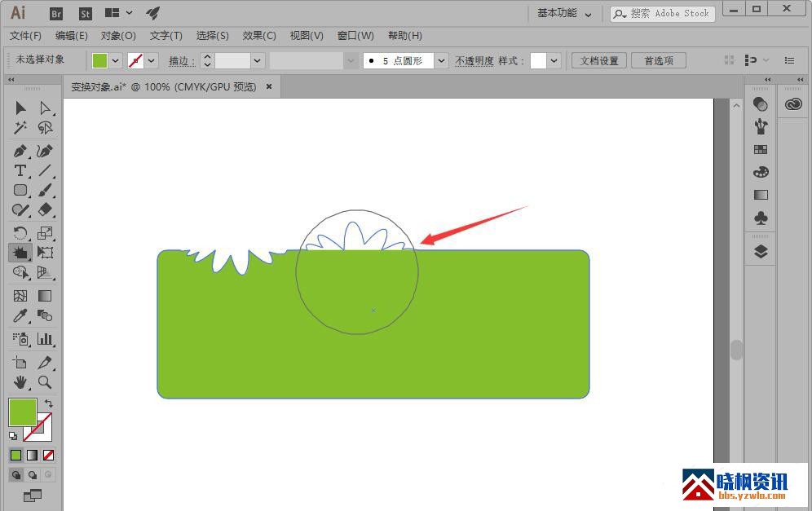Select the Paintbrush tool
Screen dimensions: 812x511
click(45, 190)
